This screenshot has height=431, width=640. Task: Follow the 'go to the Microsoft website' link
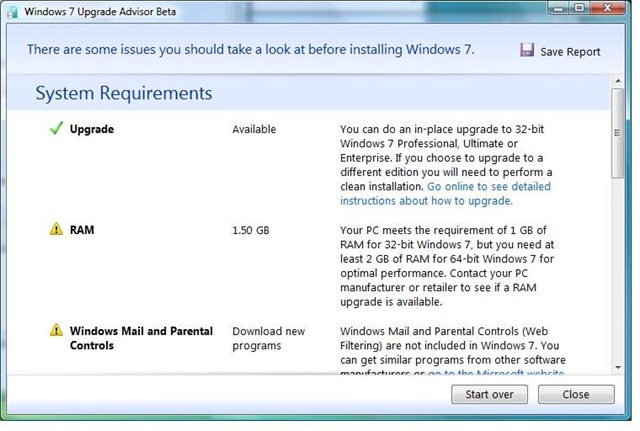pyautogui.click(x=497, y=374)
